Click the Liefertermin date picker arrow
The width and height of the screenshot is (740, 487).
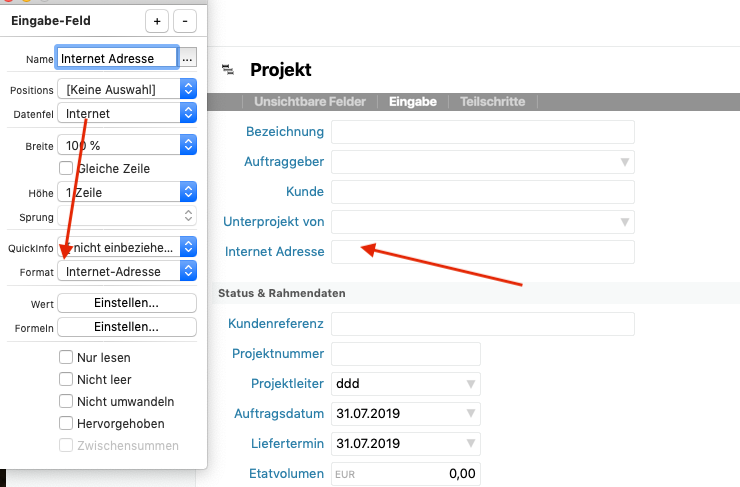[x=470, y=444]
